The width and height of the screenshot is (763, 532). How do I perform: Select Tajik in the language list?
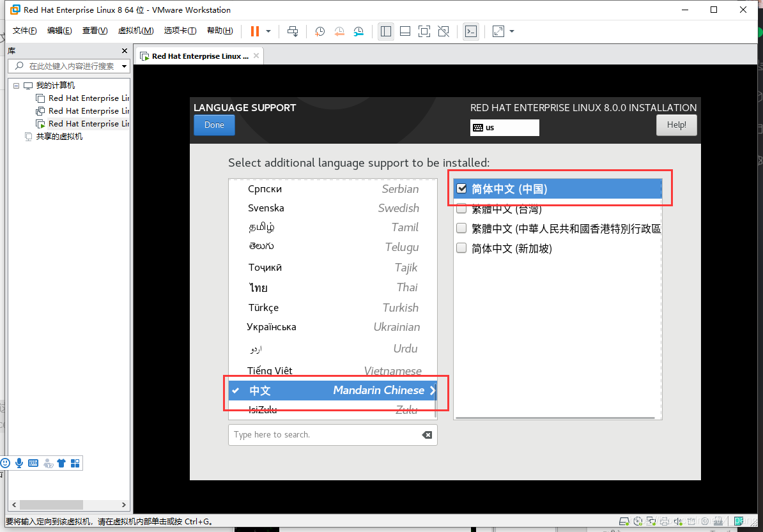333,268
